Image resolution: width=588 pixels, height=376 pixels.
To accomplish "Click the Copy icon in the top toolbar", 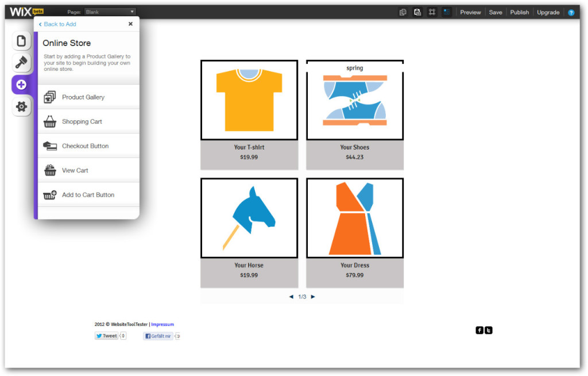I will (403, 12).
